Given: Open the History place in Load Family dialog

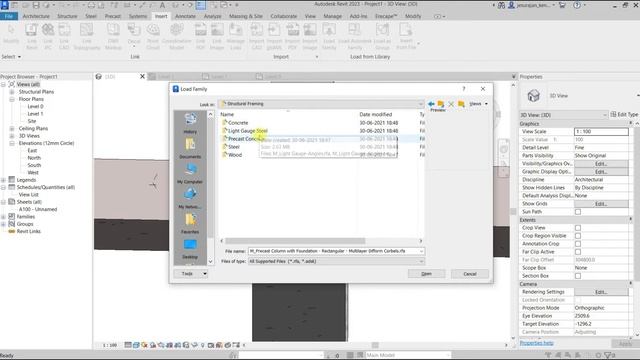Looking at the screenshot, I should pyautogui.click(x=190, y=123).
